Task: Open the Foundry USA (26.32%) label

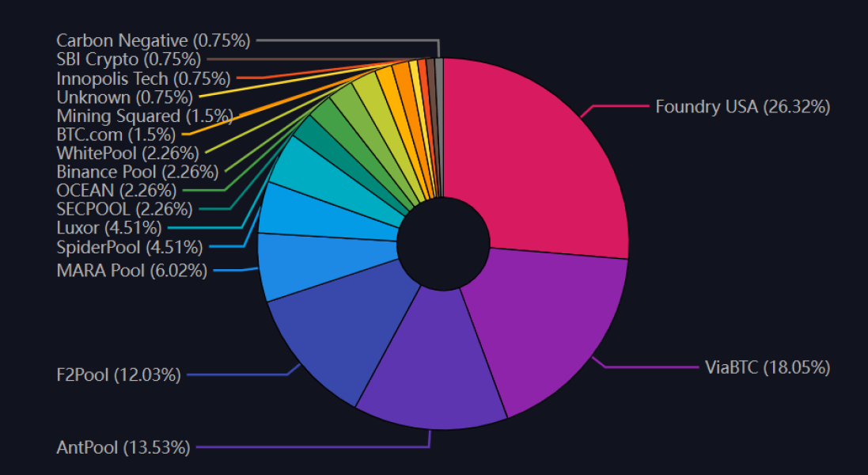Action: tap(742, 106)
